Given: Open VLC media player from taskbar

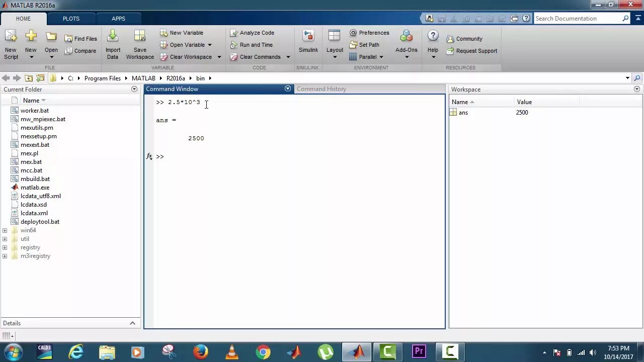Looking at the screenshot, I should click(x=232, y=351).
